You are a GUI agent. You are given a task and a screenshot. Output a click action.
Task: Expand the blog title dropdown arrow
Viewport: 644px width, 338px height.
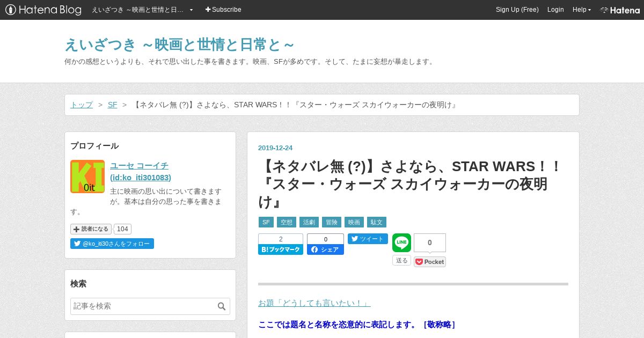[x=191, y=10]
